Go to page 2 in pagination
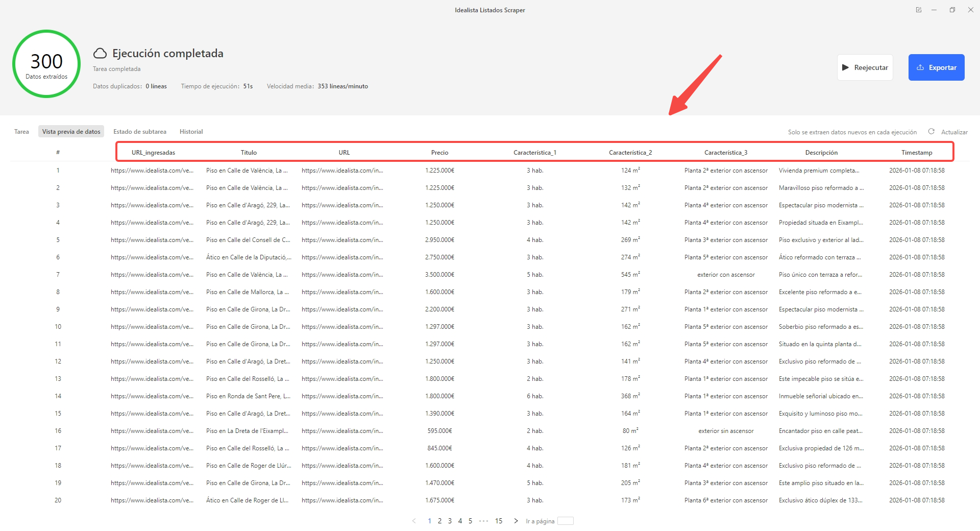 (439, 521)
